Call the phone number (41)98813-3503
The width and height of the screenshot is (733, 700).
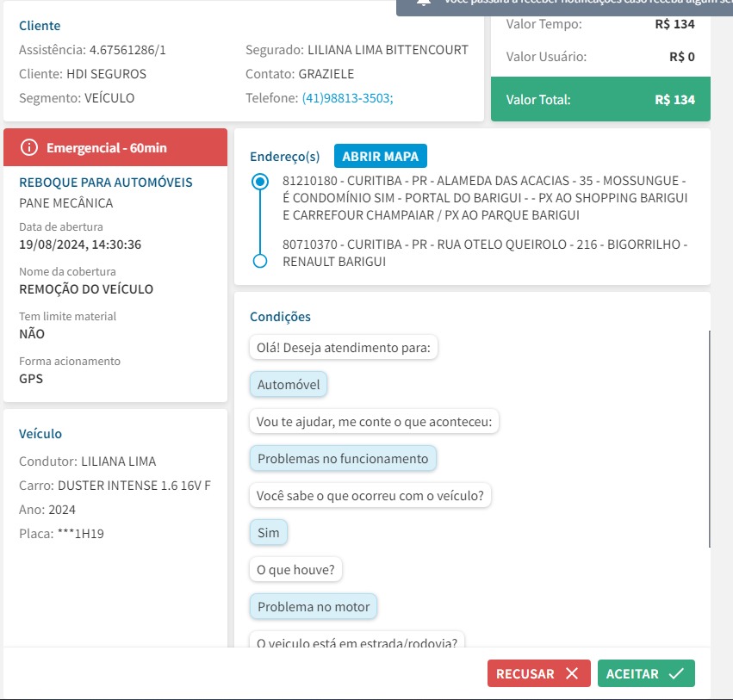347,98
